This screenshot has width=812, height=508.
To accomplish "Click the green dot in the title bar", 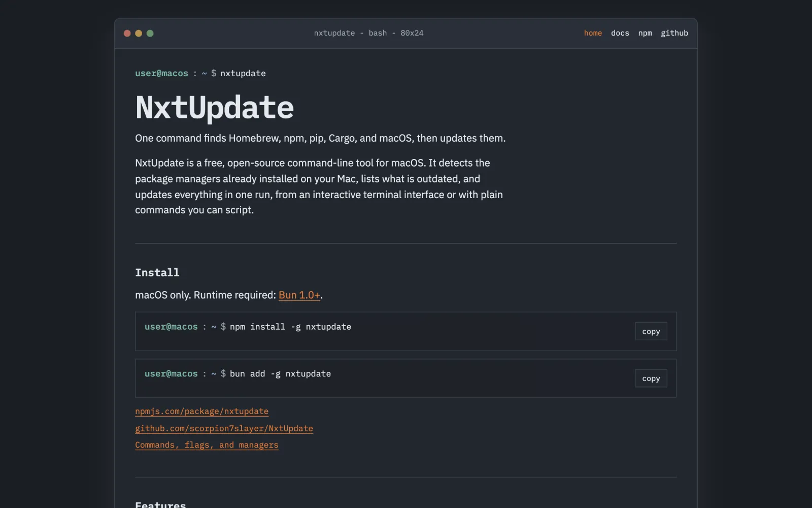I will point(150,33).
